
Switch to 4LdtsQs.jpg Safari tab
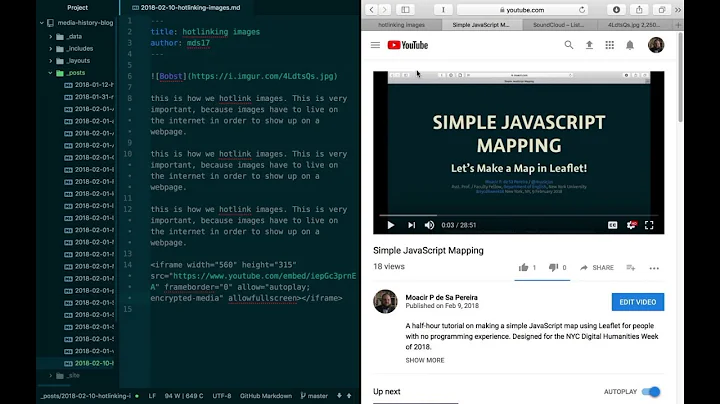[634, 25]
